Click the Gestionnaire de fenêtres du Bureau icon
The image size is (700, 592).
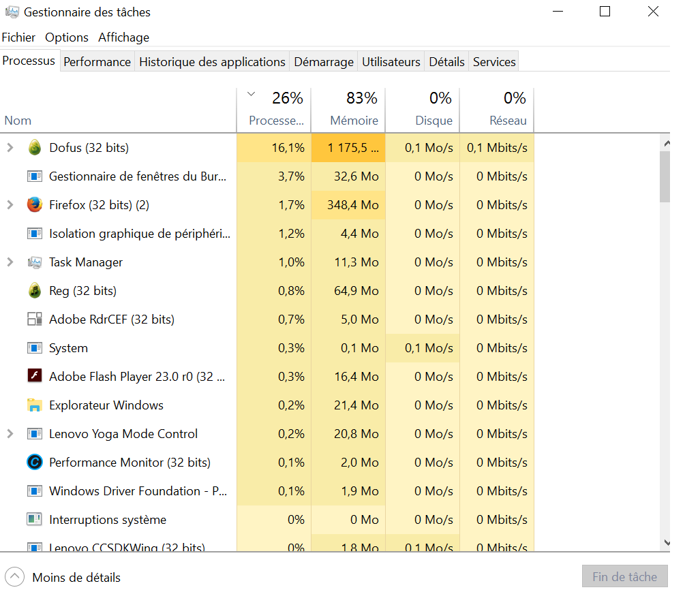pyautogui.click(x=34, y=176)
